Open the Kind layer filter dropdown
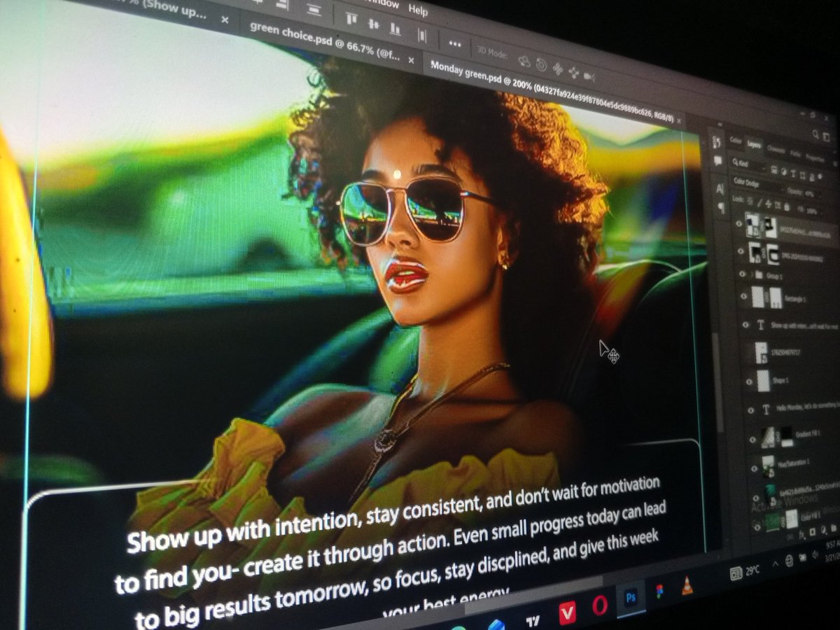Screen dimensions: 840x630 pos(749,164)
